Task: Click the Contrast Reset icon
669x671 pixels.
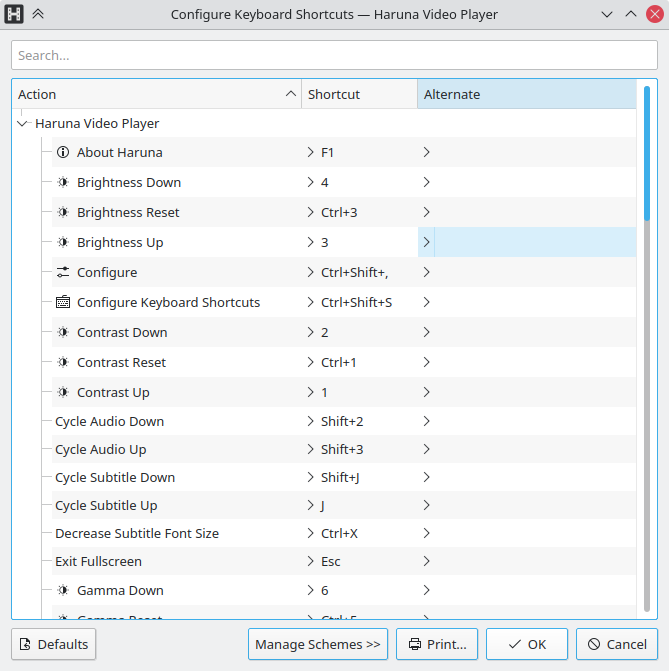Action: pyautogui.click(x=63, y=363)
